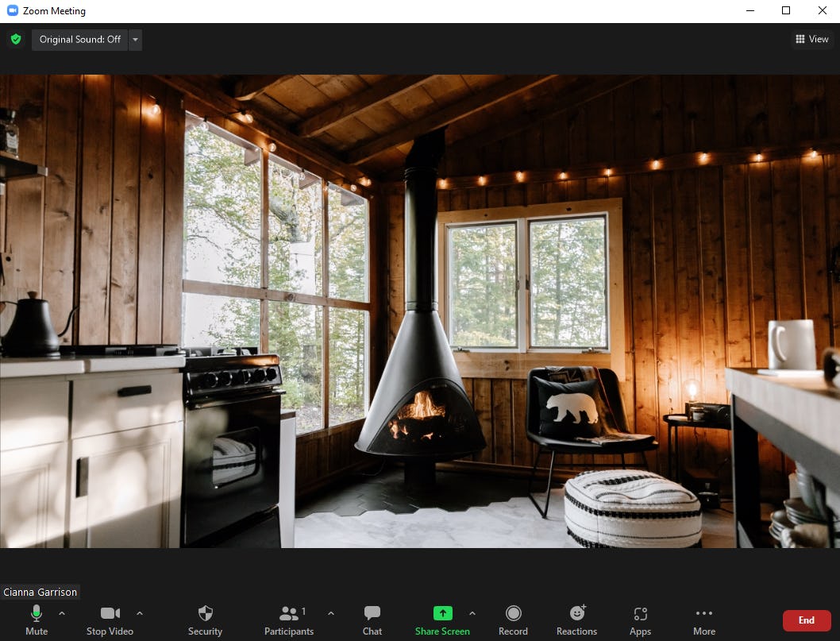The image size is (840, 641).
Task: Open the Security shield icon
Action: [x=205, y=612]
